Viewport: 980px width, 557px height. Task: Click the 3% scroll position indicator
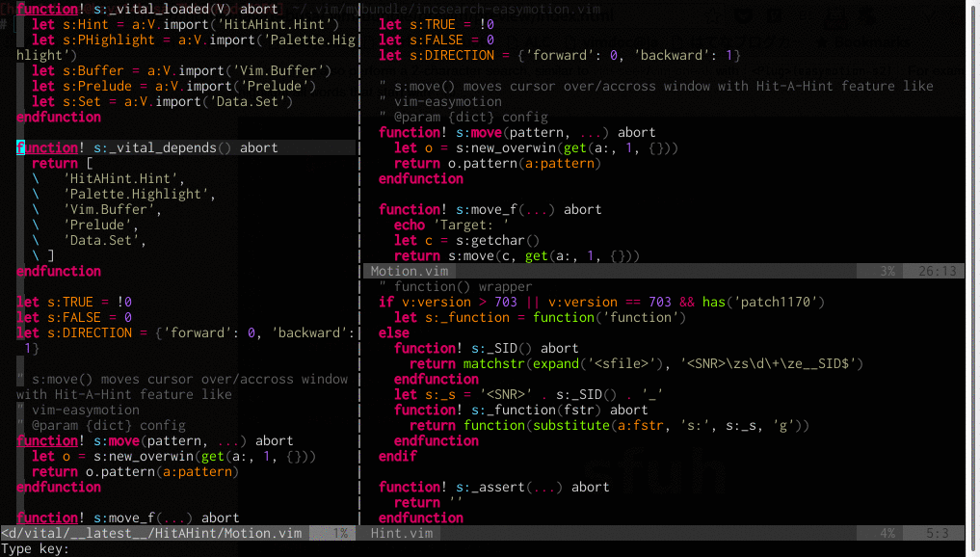885,271
